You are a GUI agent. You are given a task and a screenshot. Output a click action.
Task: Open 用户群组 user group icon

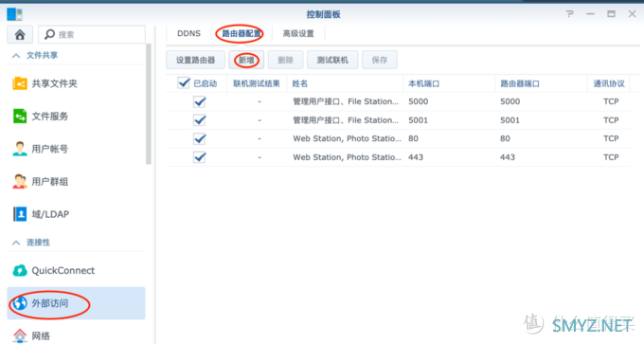click(x=20, y=181)
